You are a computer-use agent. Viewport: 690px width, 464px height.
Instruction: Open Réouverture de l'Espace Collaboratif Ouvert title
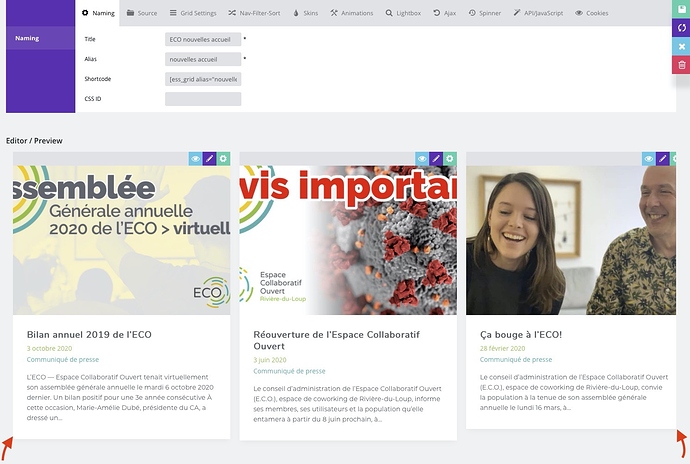[337, 340]
